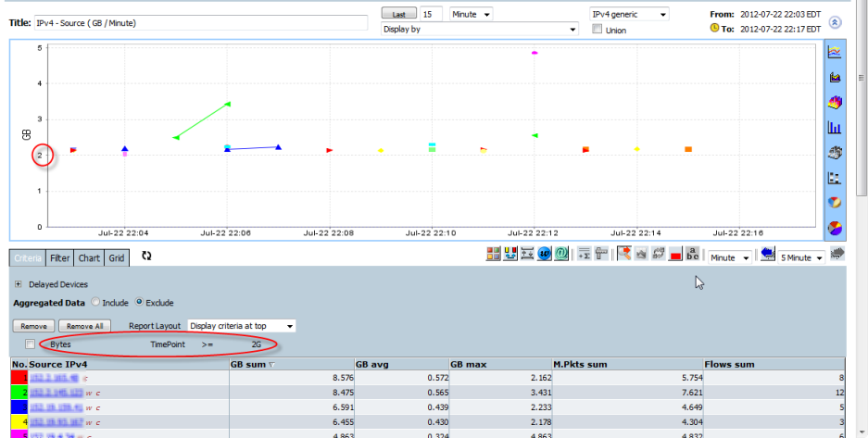Open the '5 Minute' shift interval dropdown
868x438 pixels.
pyautogui.click(x=802, y=257)
